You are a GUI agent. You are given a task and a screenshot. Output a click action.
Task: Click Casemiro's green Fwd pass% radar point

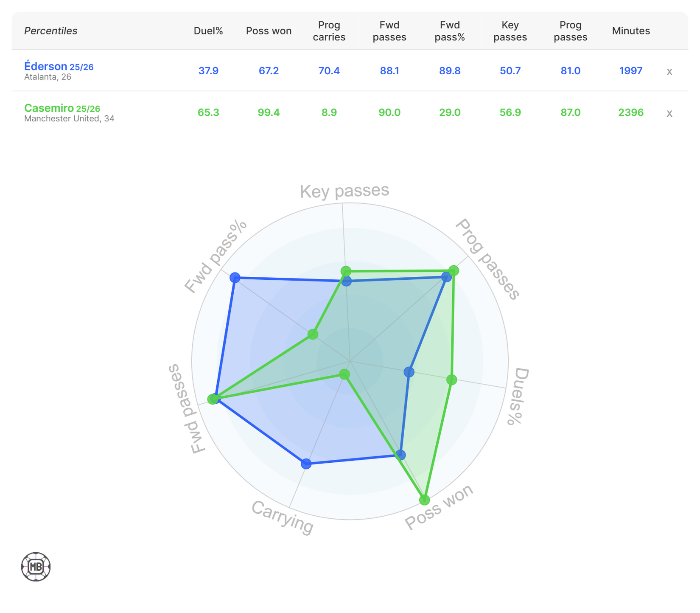pyautogui.click(x=313, y=334)
